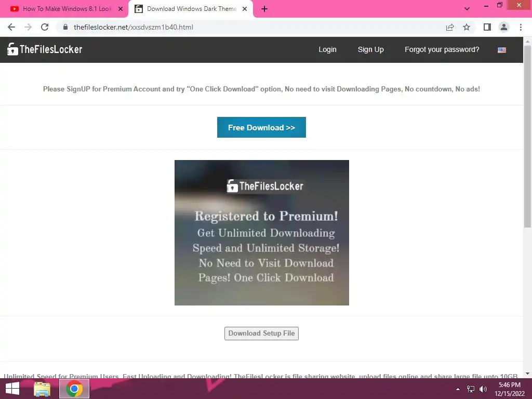Open the Chrome three-dot menu
The width and height of the screenshot is (532, 399).
coord(521,27)
